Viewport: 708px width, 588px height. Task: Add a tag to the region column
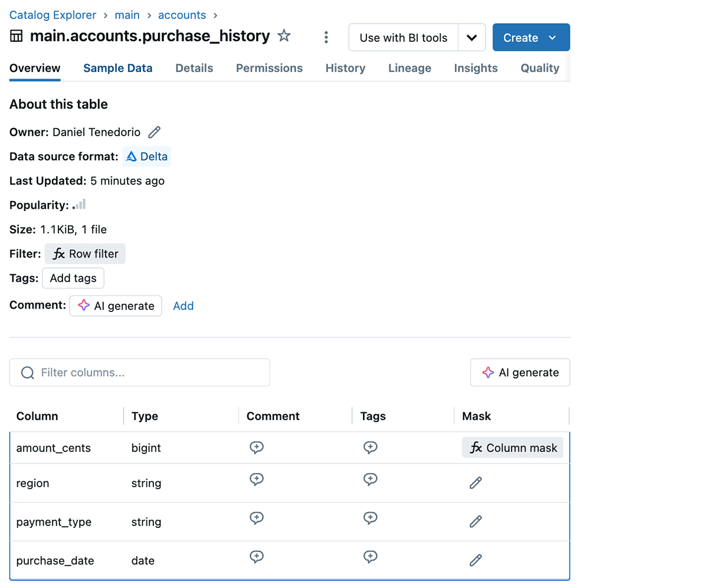pos(371,479)
